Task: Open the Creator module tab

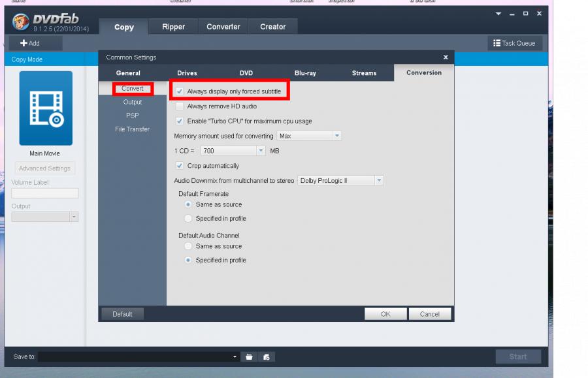Action: [272, 27]
